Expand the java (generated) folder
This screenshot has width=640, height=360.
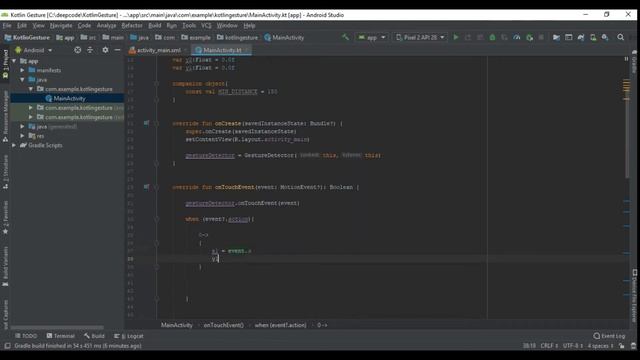tap(22, 127)
